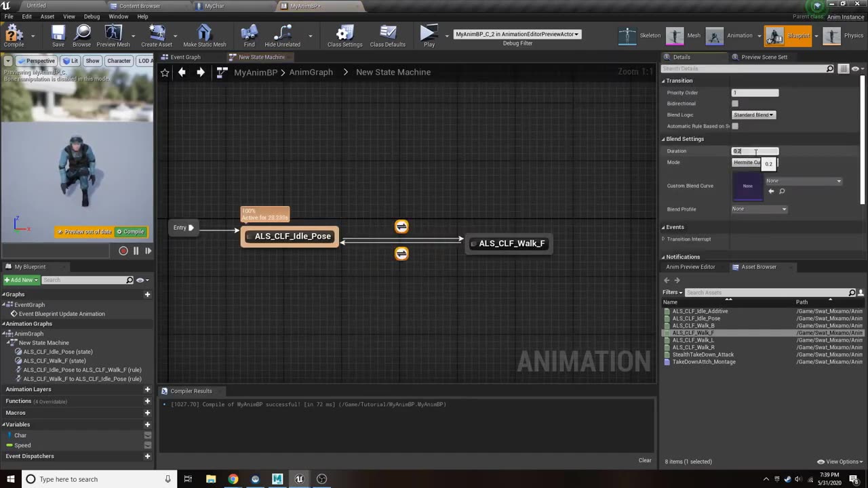
Task: Browse to Custom Blend Curve asset
Action: [x=782, y=191]
